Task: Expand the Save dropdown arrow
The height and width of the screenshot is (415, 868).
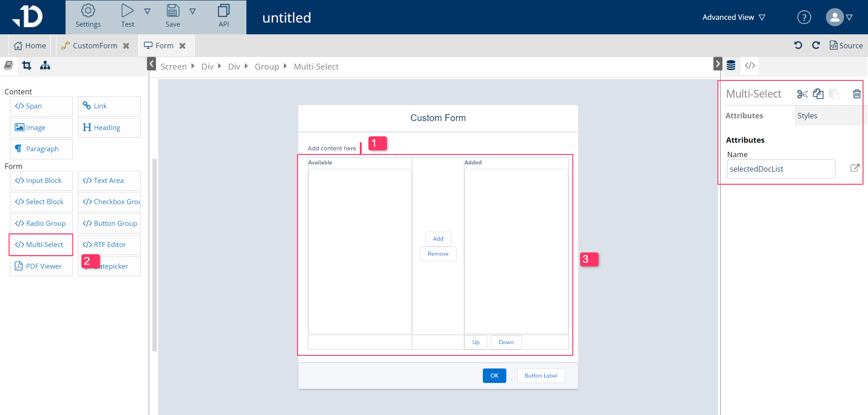Action: (193, 10)
